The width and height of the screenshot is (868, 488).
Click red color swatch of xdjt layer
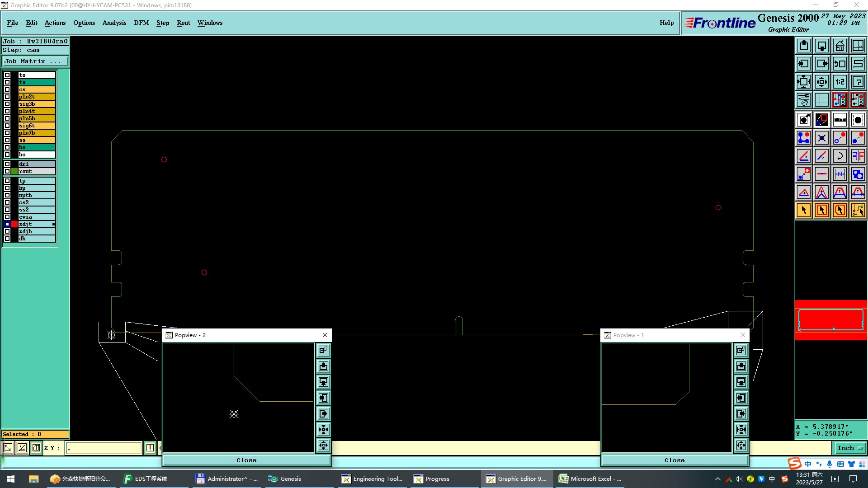click(x=14, y=224)
